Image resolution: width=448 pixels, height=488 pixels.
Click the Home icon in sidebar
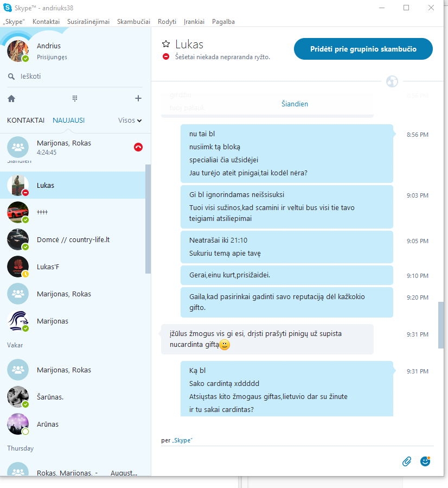[11, 99]
